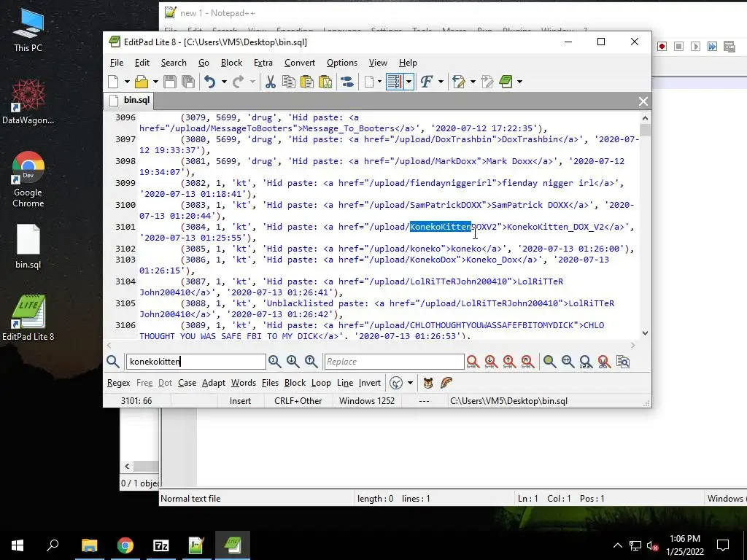The width and height of the screenshot is (747, 560).
Task: Click the green highlight search matches icon
Action: point(549,362)
